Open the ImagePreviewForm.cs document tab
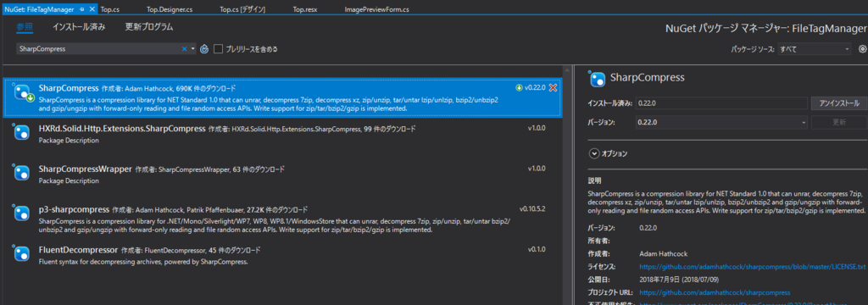868x305 pixels. (376, 10)
